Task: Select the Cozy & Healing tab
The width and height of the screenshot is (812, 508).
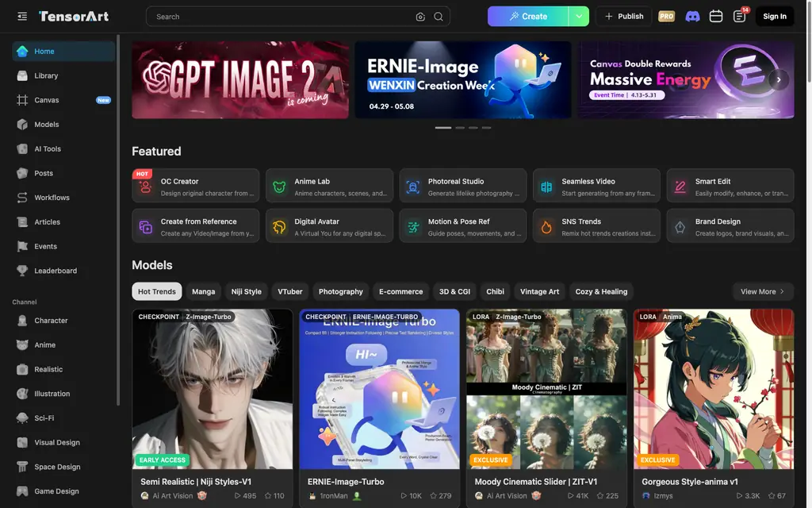Action: (601, 291)
